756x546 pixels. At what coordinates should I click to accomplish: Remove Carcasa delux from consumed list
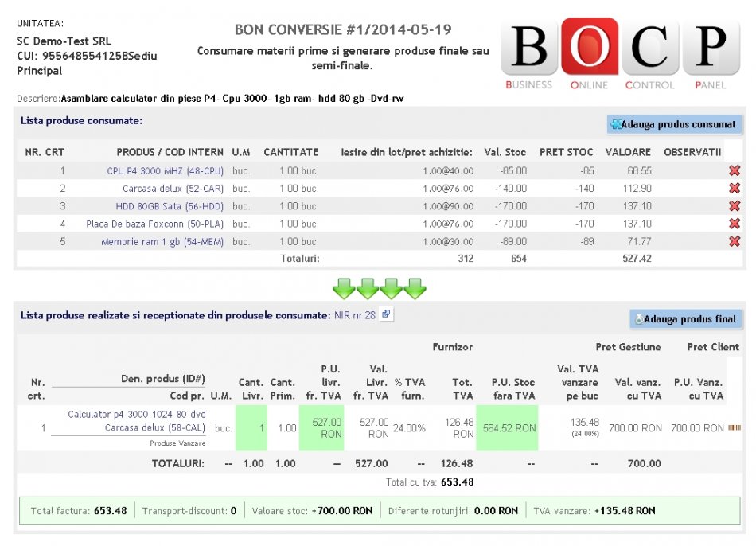click(x=734, y=189)
